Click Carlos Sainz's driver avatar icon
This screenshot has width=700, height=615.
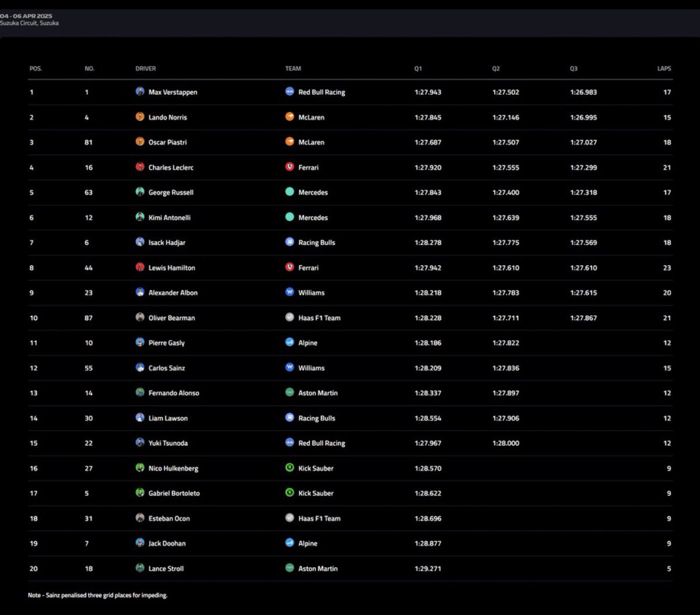click(140, 368)
